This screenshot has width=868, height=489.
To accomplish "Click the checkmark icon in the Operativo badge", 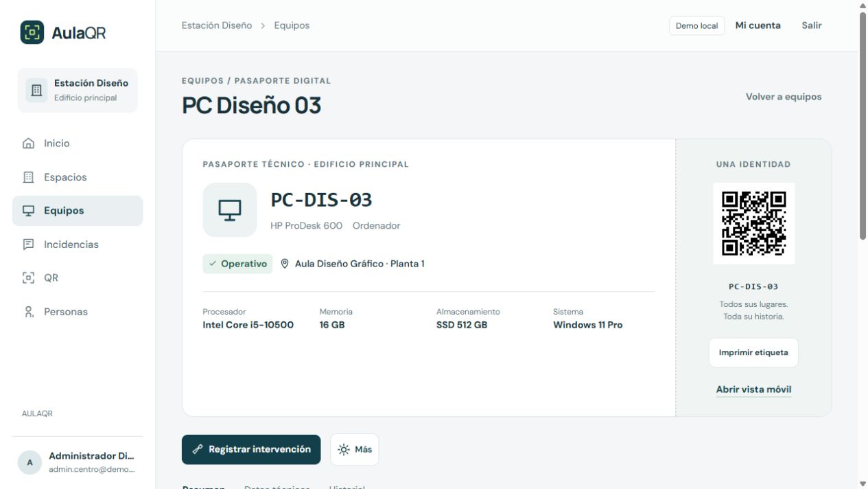I will coord(213,264).
